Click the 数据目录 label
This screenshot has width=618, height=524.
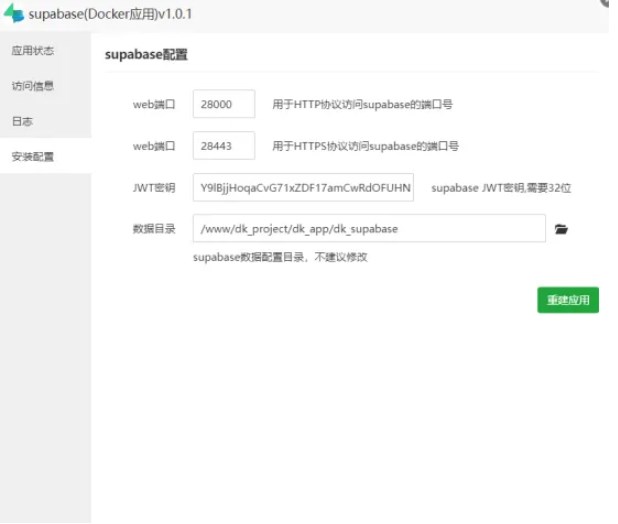click(154, 229)
